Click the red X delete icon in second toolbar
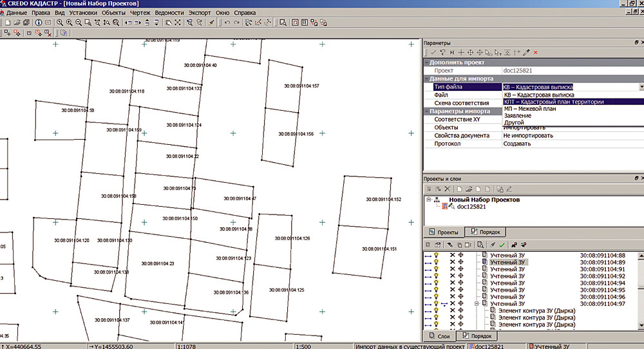Image resolution: width=644 pixels, height=349 pixels. click(48, 33)
